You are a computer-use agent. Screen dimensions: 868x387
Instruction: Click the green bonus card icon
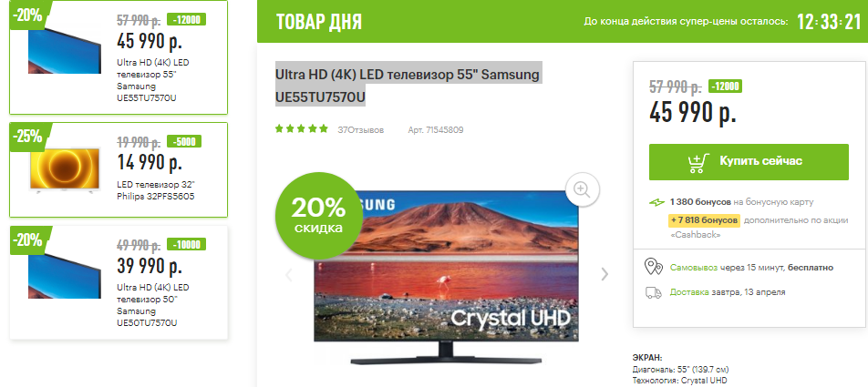click(x=656, y=202)
